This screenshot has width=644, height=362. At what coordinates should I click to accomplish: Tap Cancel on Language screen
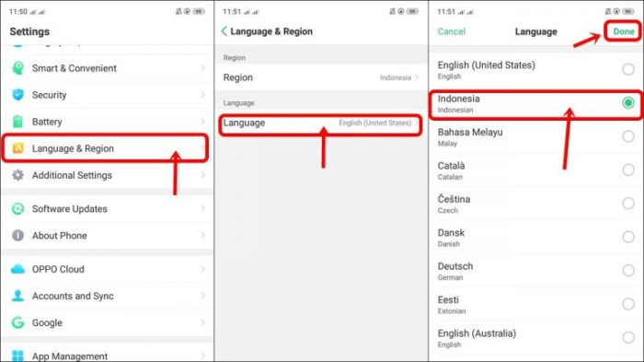click(x=452, y=31)
